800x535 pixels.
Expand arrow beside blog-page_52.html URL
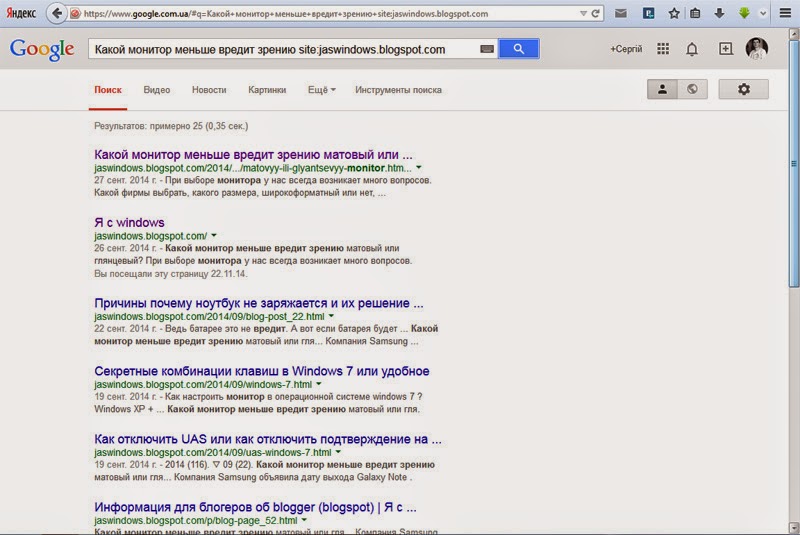304,520
